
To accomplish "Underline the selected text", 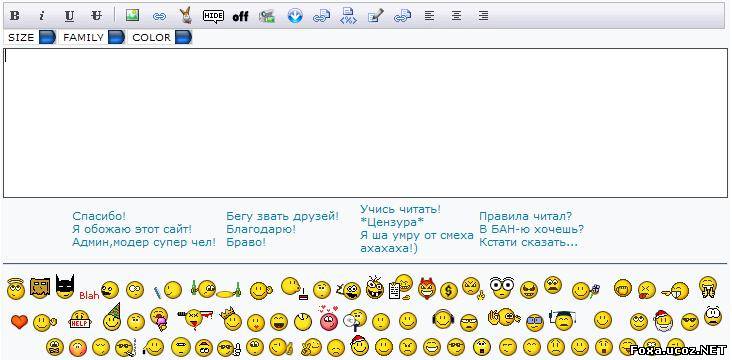I will point(70,16).
